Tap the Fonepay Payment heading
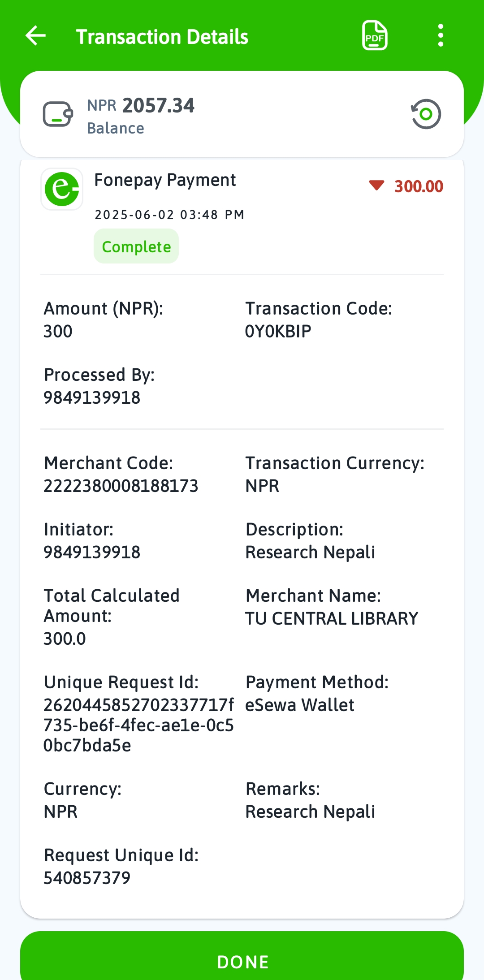The width and height of the screenshot is (484, 980). click(x=165, y=180)
